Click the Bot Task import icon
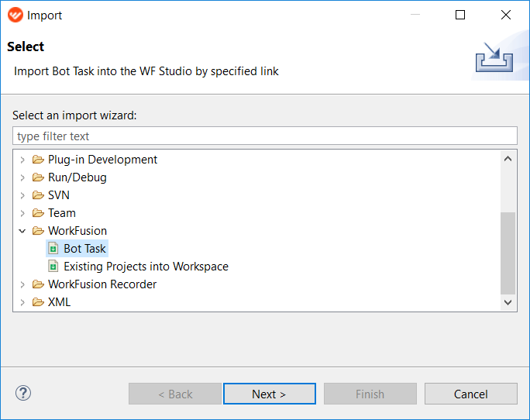 (x=53, y=249)
